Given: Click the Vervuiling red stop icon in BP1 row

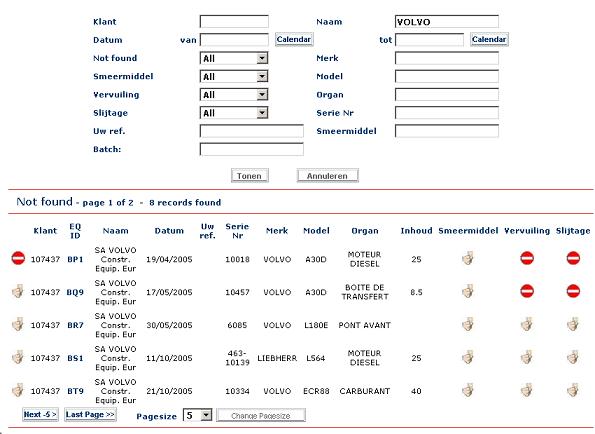Looking at the screenshot, I should [x=527, y=258].
